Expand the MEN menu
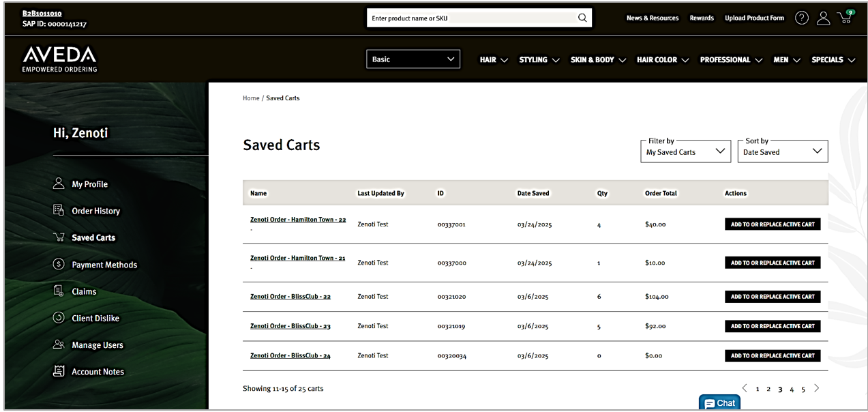The image size is (868, 412). tap(787, 60)
